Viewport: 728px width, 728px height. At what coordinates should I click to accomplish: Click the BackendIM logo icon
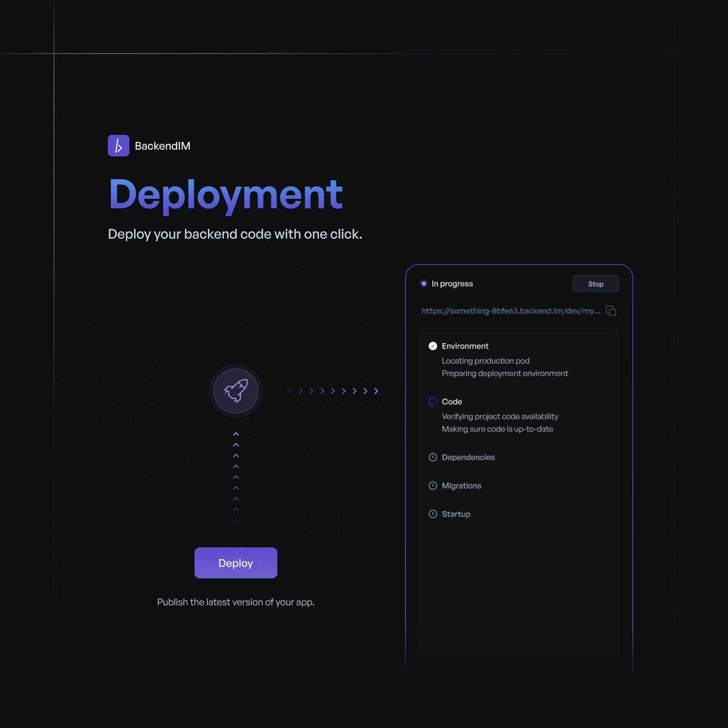tap(118, 146)
